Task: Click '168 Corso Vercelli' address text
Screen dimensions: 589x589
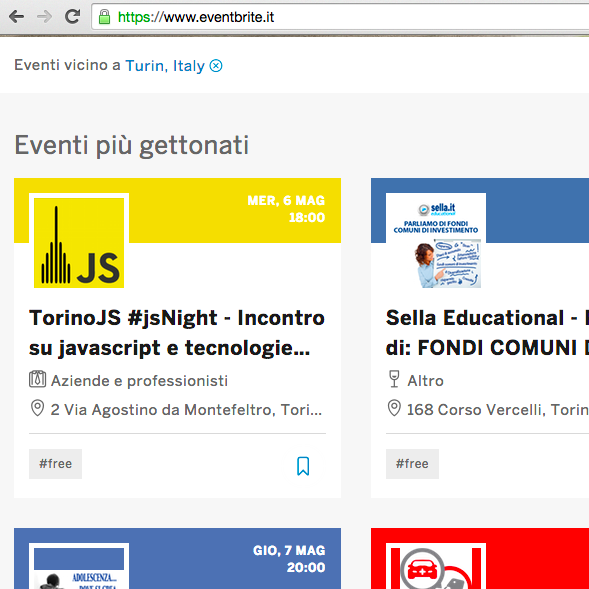Action: (498, 409)
